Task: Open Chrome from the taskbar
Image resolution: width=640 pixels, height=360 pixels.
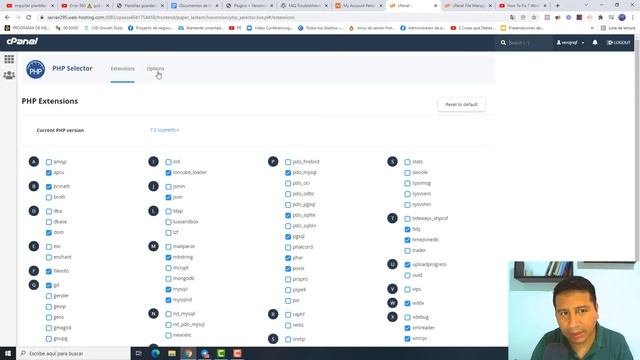Action: [188, 353]
